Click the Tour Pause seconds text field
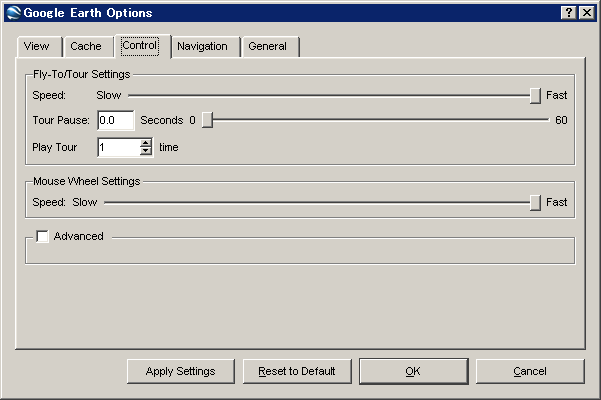The height and width of the screenshot is (400, 601). 115,120
